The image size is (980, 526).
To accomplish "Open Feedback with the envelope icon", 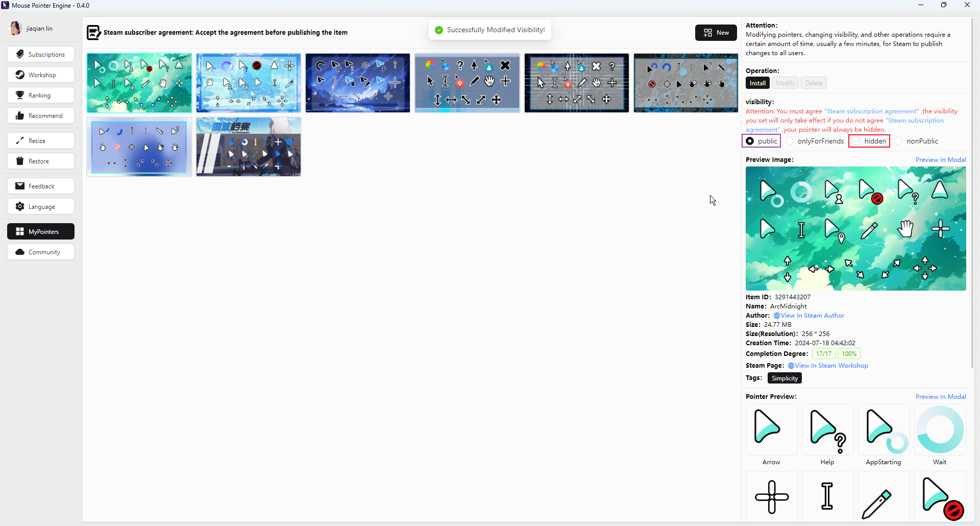I will tap(41, 186).
